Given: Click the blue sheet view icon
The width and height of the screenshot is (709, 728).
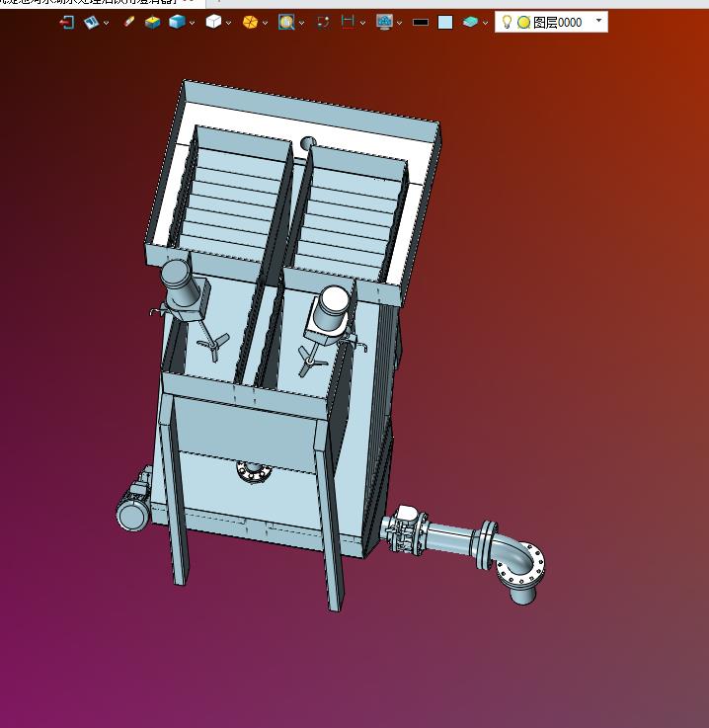Looking at the screenshot, I should (x=92, y=23).
